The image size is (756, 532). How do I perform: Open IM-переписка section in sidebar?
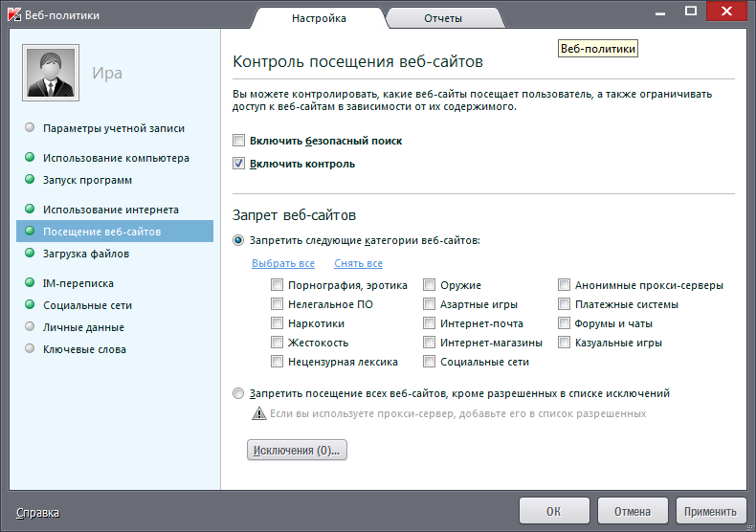point(78,283)
